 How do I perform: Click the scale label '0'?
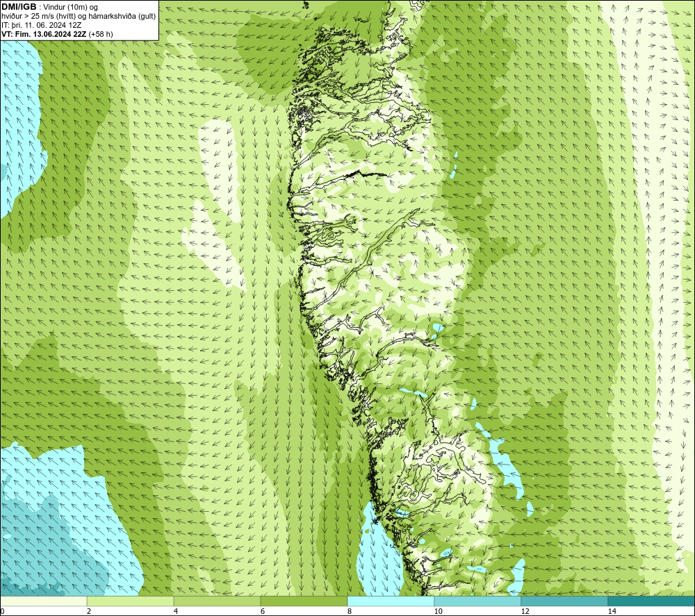(2, 611)
